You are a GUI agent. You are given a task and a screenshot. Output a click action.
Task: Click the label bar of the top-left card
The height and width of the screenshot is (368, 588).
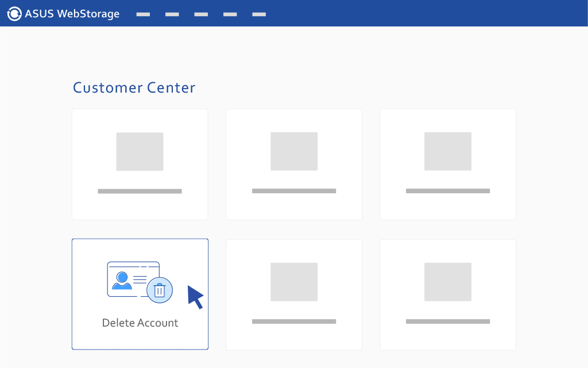click(x=140, y=191)
